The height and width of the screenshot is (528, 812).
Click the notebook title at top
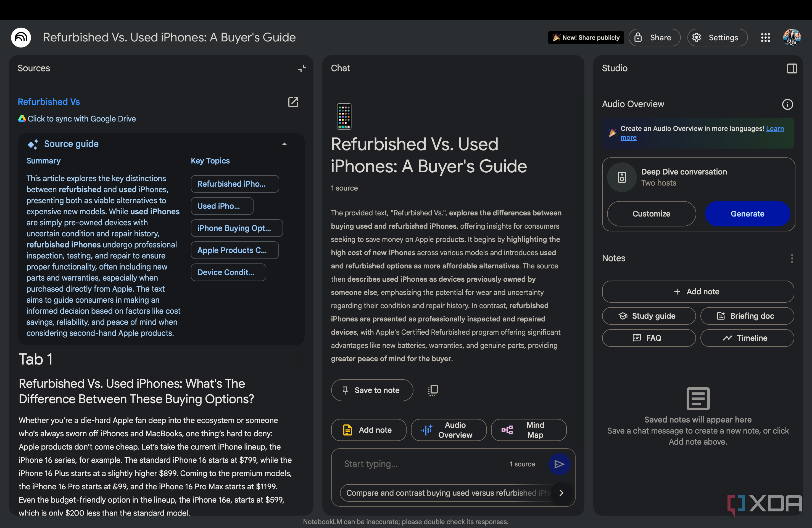[169, 38]
